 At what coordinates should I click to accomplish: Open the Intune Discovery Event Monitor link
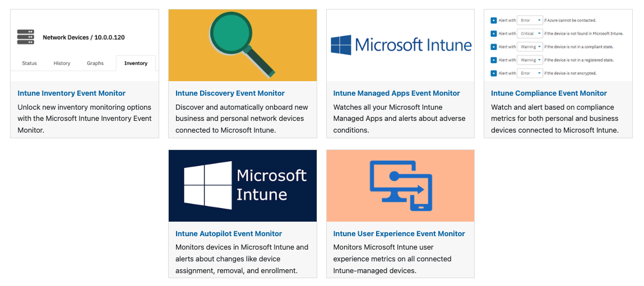click(x=230, y=93)
